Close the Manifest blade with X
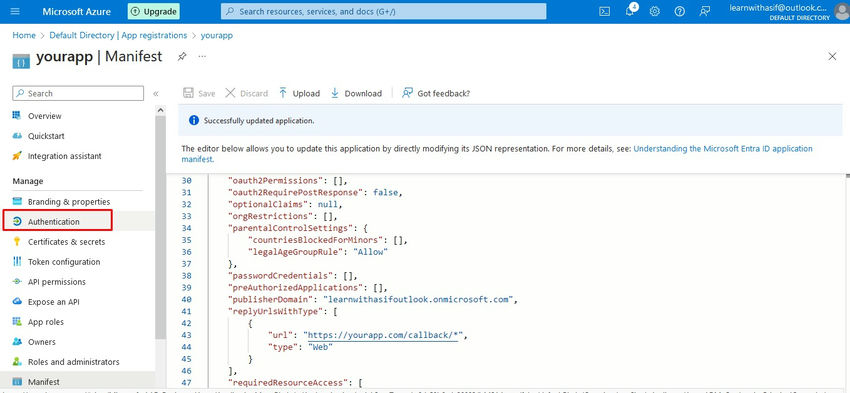 [832, 56]
